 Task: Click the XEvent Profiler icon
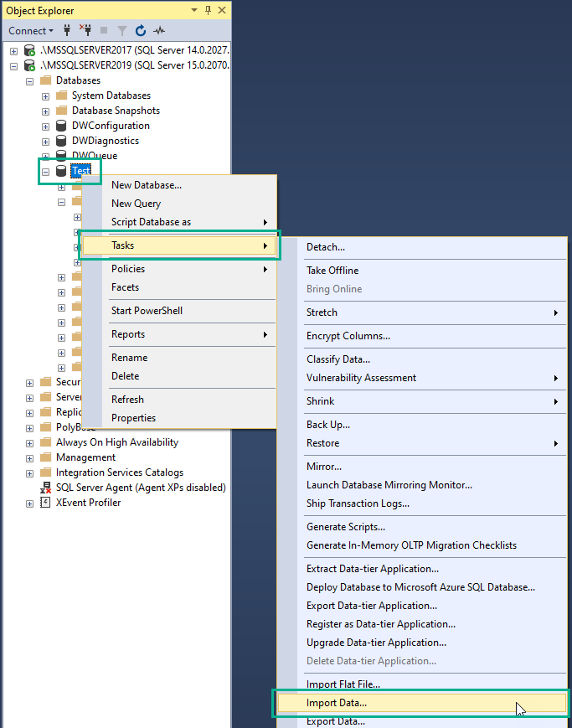coord(45,503)
